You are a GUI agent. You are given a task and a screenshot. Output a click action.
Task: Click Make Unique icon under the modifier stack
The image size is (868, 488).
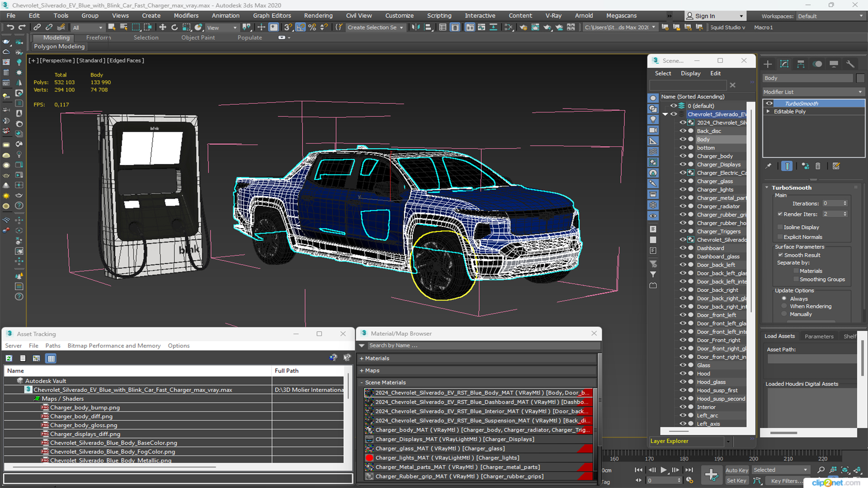click(x=805, y=166)
